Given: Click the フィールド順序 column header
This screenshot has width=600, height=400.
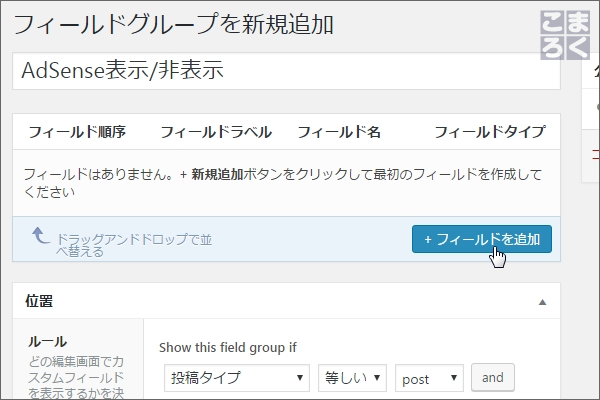Looking at the screenshot, I should 77,132.
